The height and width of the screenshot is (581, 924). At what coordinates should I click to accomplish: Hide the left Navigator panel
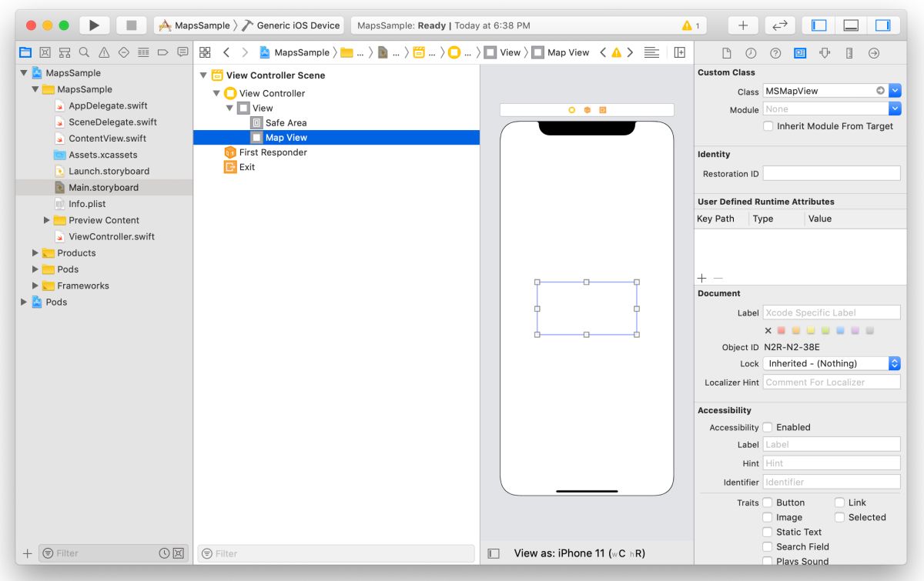[819, 25]
